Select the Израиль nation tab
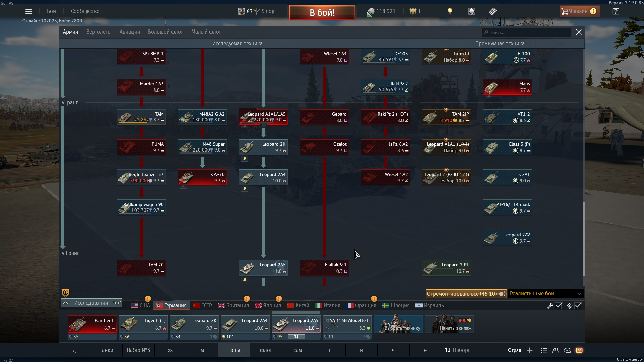The image size is (644, 362). click(x=430, y=306)
